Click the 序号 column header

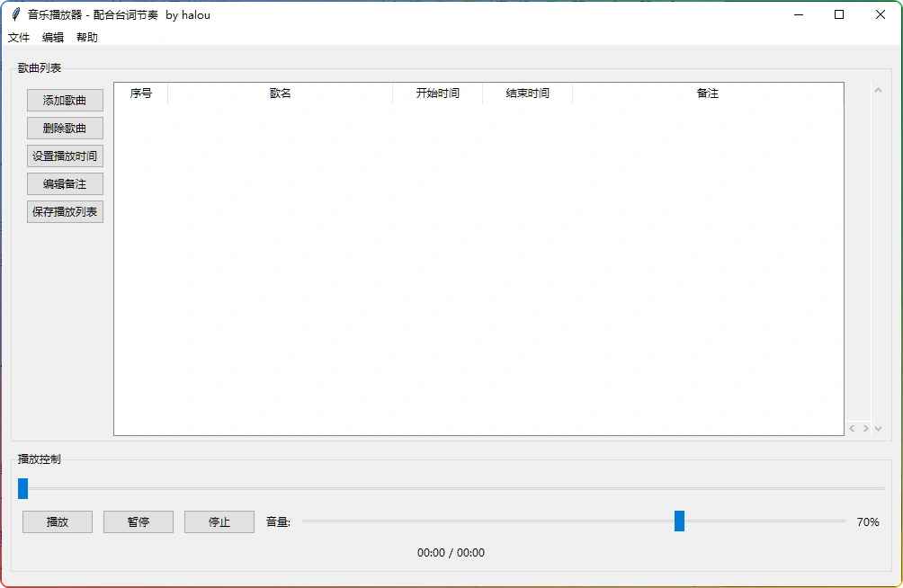pos(139,93)
